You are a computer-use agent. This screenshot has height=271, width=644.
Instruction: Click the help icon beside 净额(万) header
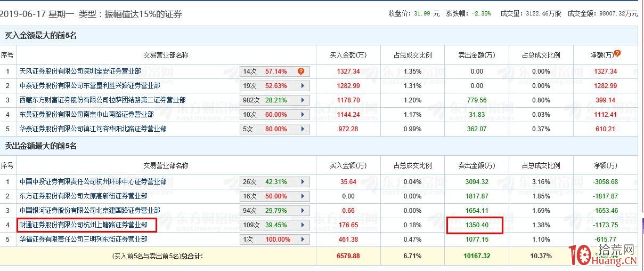tap(617, 53)
